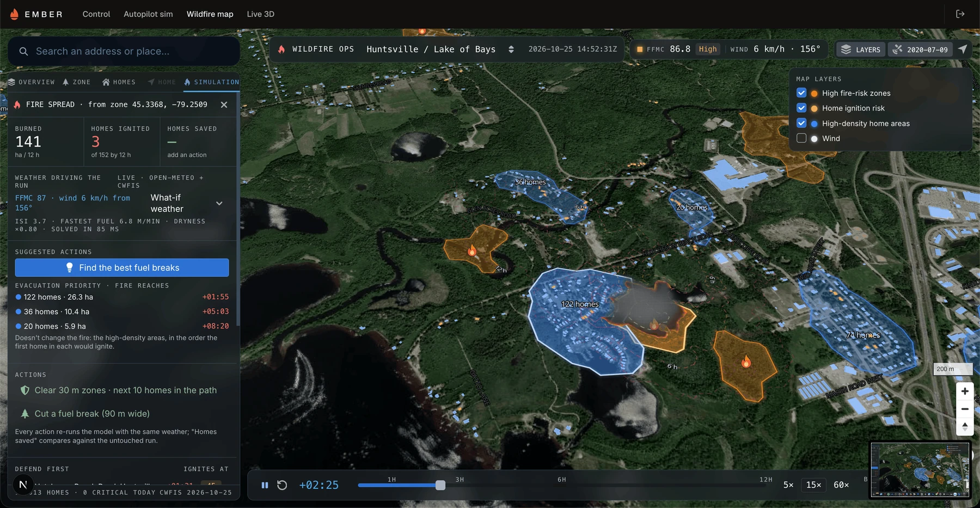Switch to the Zone tab

click(77, 82)
